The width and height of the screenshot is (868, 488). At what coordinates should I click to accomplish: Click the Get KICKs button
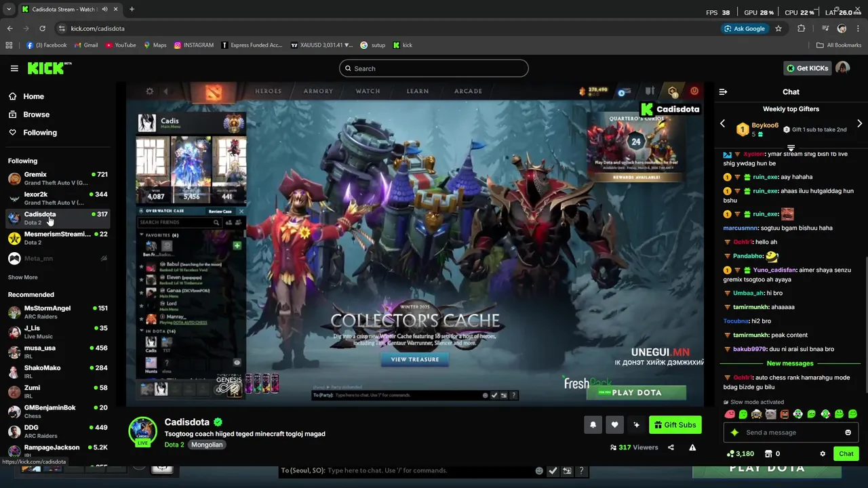(807, 68)
